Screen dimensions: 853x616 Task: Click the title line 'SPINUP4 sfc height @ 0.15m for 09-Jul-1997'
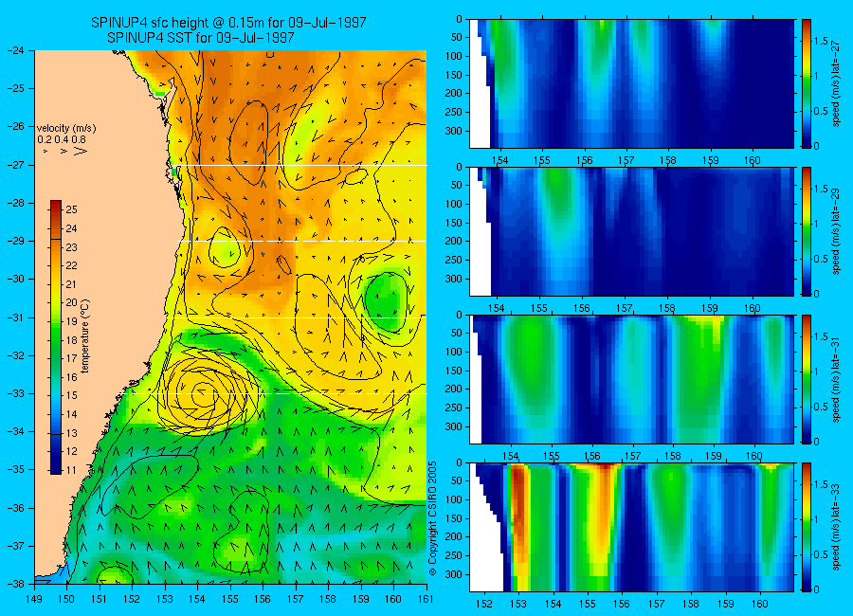click(x=228, y=23)
